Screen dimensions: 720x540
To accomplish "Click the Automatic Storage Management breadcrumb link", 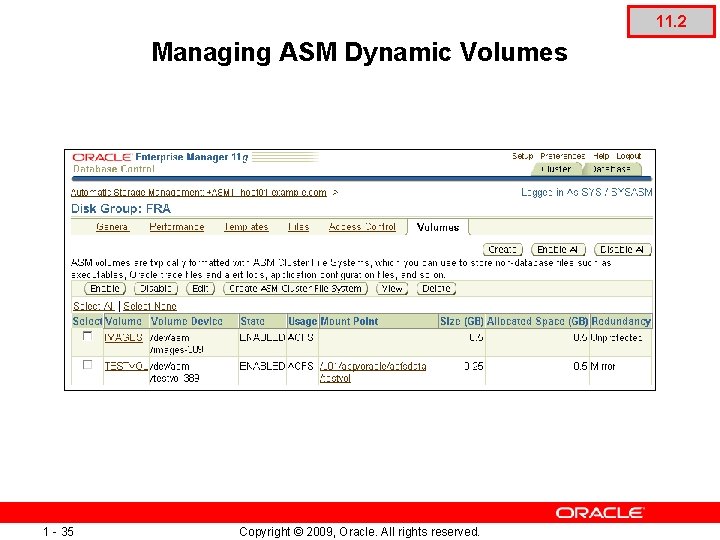I will (199, 192).
